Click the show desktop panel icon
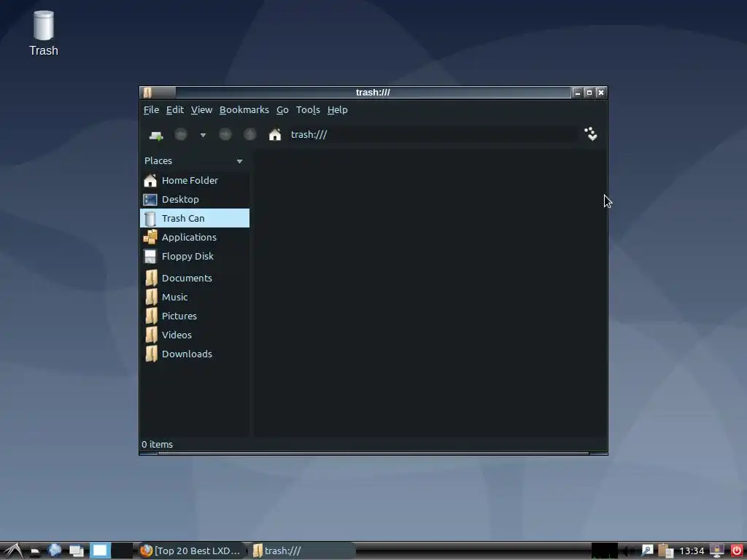The height and width of the screenshot is (560, 747). (x=76, y=551)
